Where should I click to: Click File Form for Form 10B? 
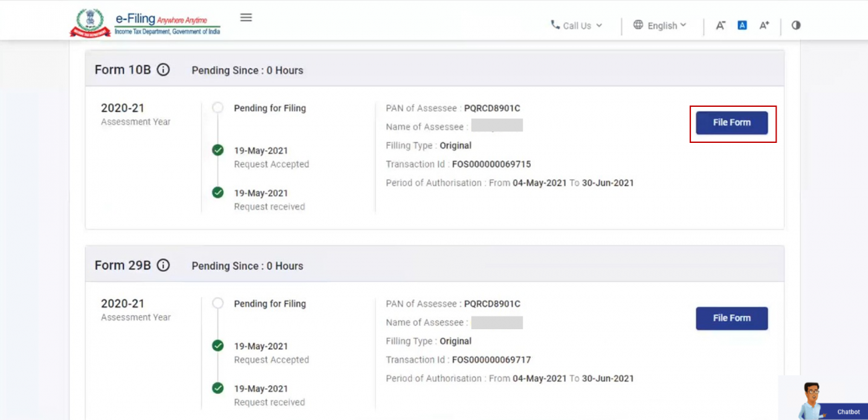pyautogui.click(x=732, y=123)
